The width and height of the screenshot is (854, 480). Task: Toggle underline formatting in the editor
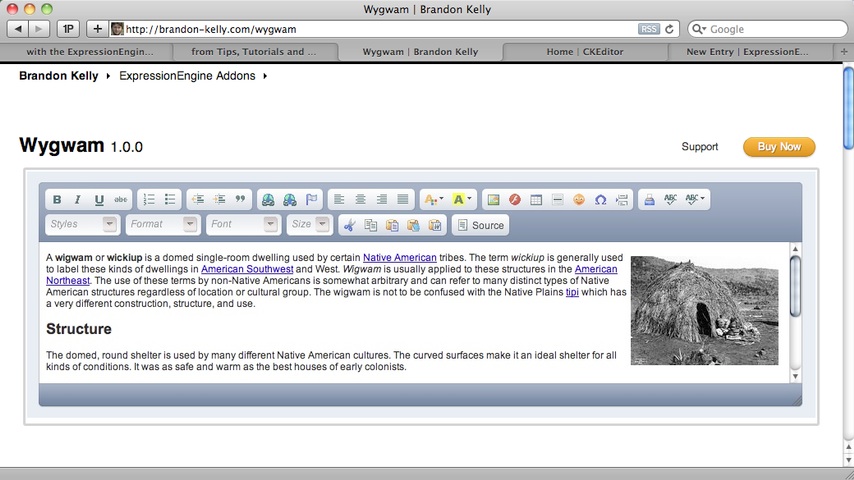pos(99,200)
